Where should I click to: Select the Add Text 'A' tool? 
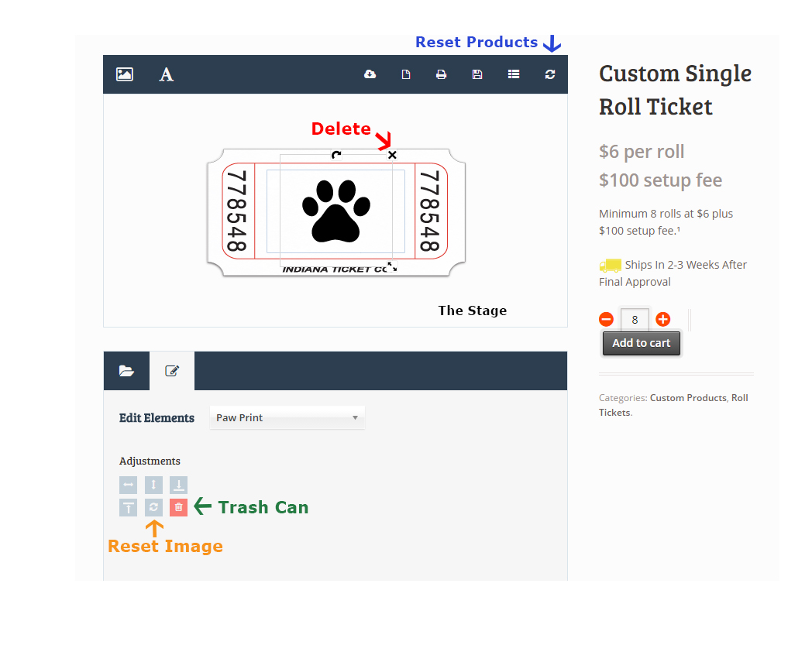click(x=166, y=74)
